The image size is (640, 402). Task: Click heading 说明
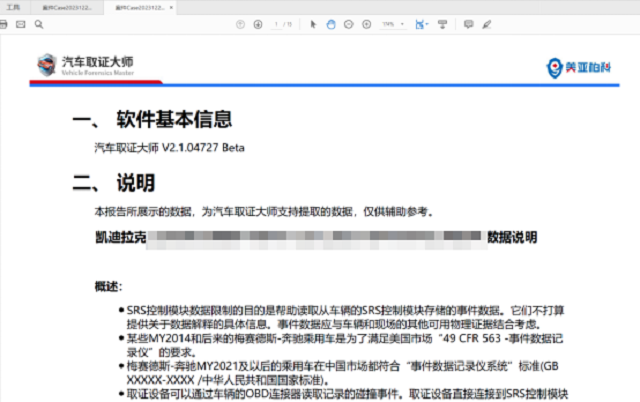(136, 182)
